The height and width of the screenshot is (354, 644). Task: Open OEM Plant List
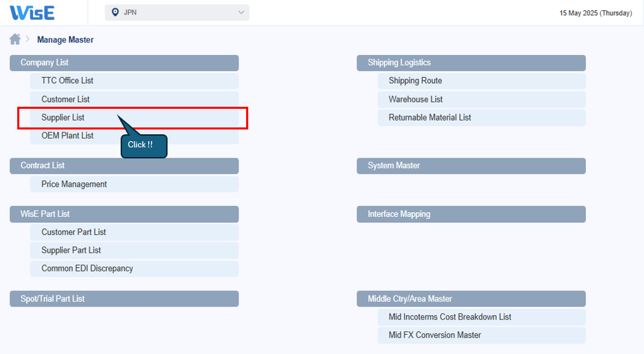68,136
